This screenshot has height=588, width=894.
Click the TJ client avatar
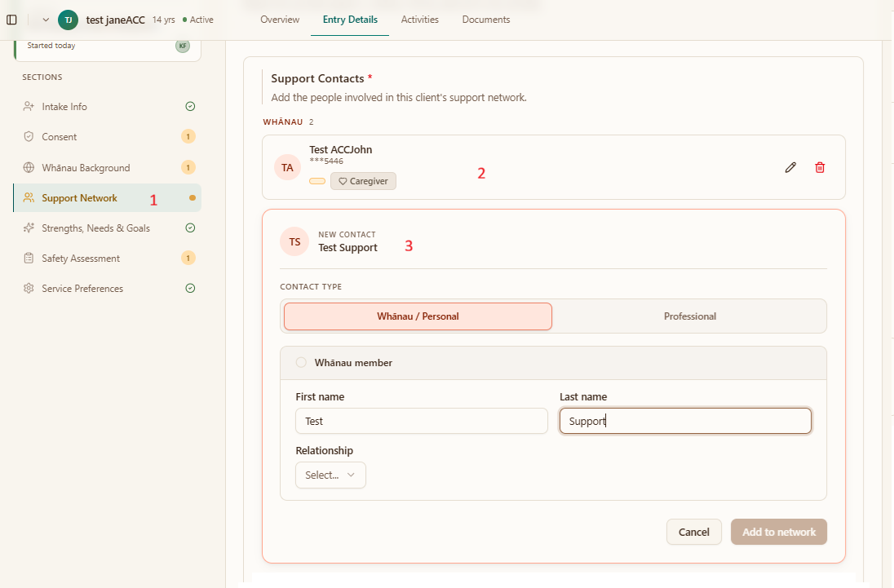[x=68, y=20]
